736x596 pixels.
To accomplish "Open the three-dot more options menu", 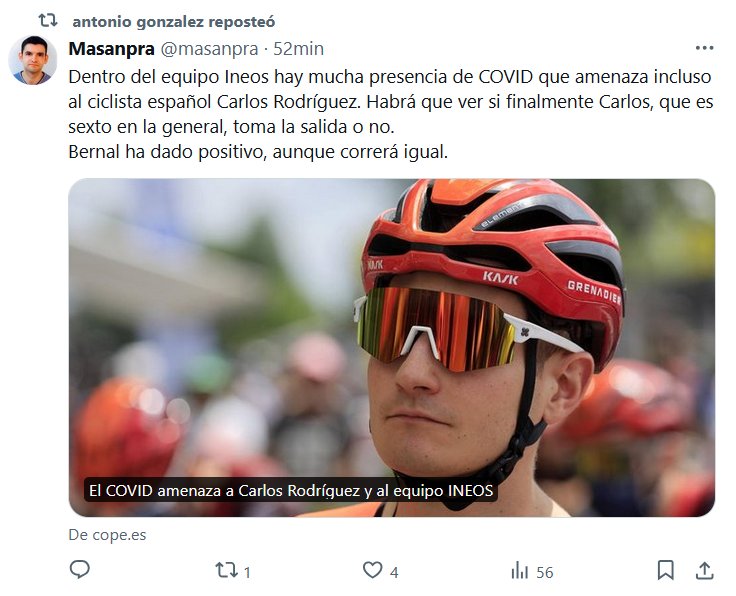I will [x=705, y=48].
